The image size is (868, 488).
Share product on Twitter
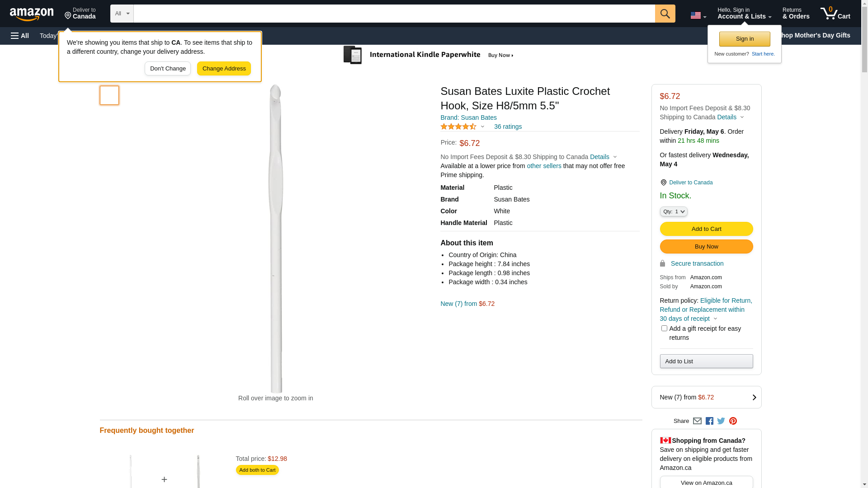721,421
